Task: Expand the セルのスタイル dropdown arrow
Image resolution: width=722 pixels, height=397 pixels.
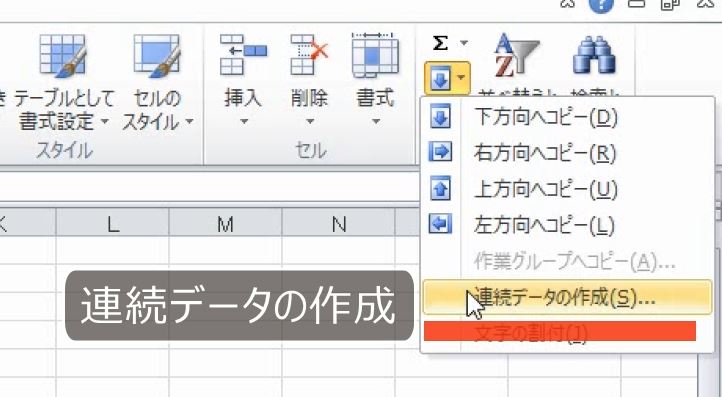Action: coord(189,122)
